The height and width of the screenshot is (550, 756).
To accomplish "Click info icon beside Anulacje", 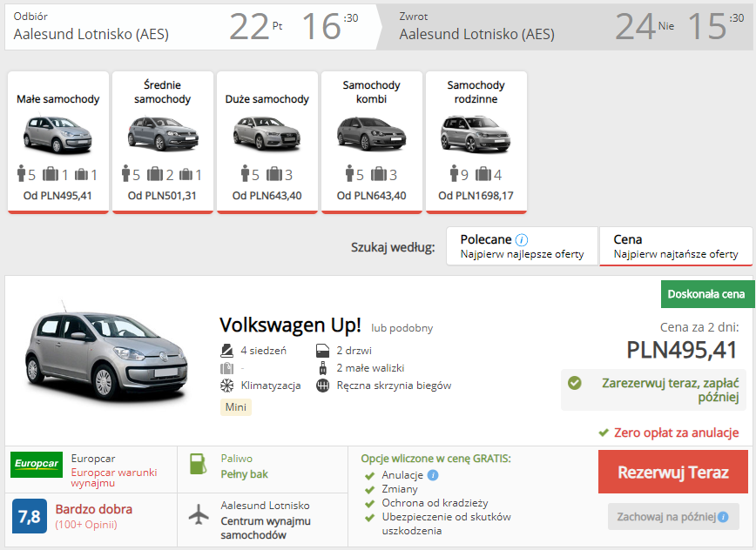I will pos(433,475).
